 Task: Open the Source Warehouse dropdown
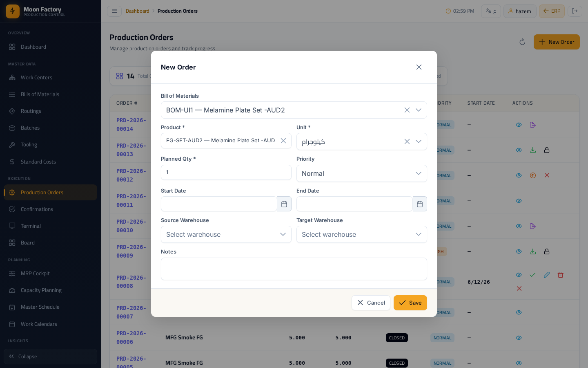226,234
